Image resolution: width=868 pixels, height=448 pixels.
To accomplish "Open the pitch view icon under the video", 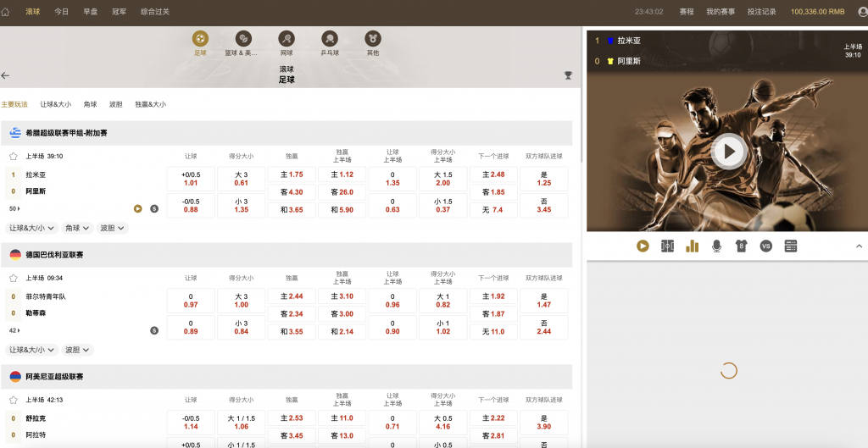I will [x=667, y=246].
